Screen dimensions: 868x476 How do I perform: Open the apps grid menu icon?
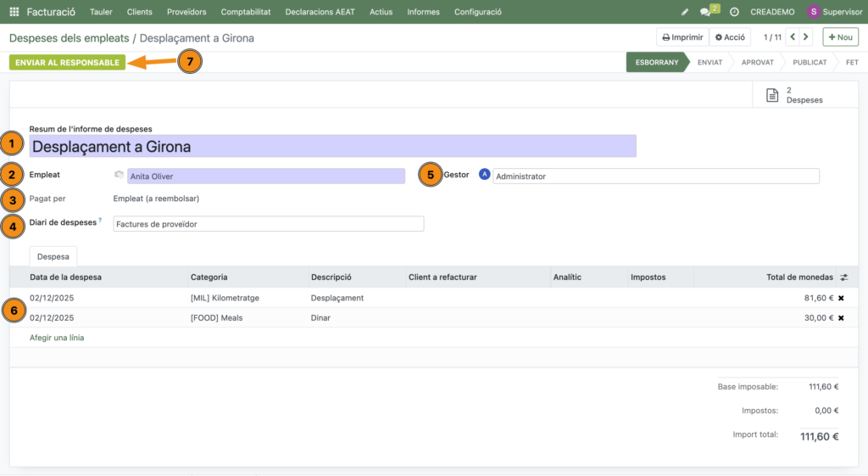[x=14, y=12]
